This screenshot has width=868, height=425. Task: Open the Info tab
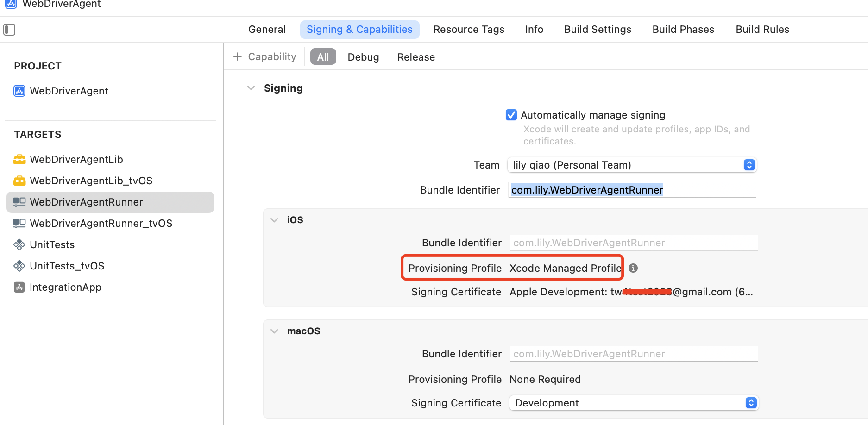tap(534, 30)
